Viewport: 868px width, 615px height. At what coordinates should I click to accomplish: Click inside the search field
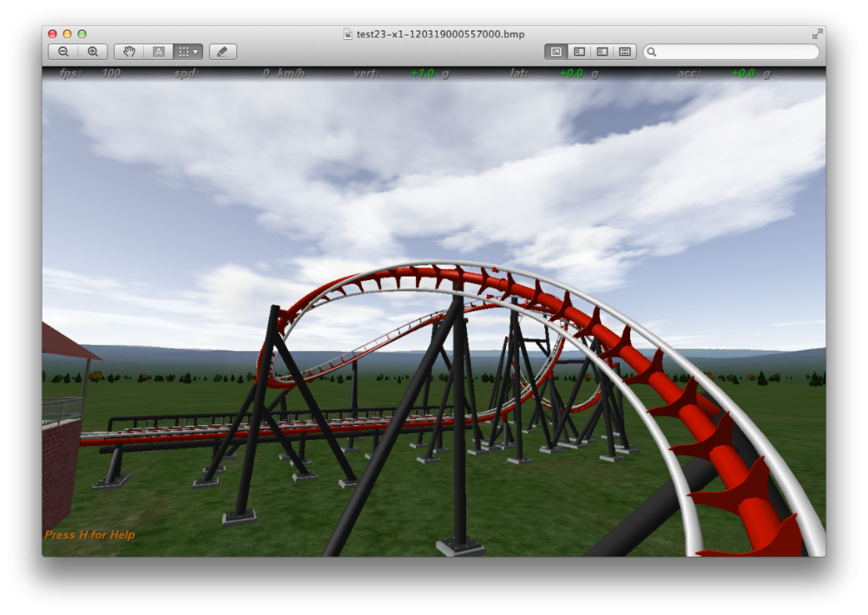(738, 52)
